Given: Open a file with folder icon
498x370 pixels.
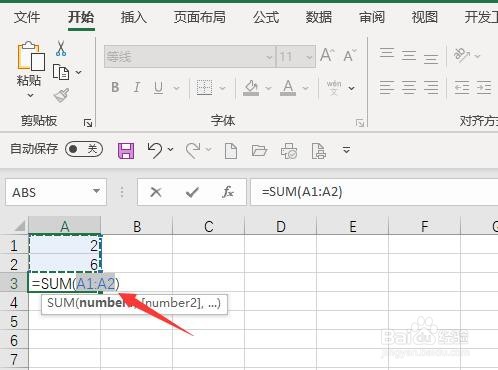Looking at the screenshot, I should click(x=259, y=151).
